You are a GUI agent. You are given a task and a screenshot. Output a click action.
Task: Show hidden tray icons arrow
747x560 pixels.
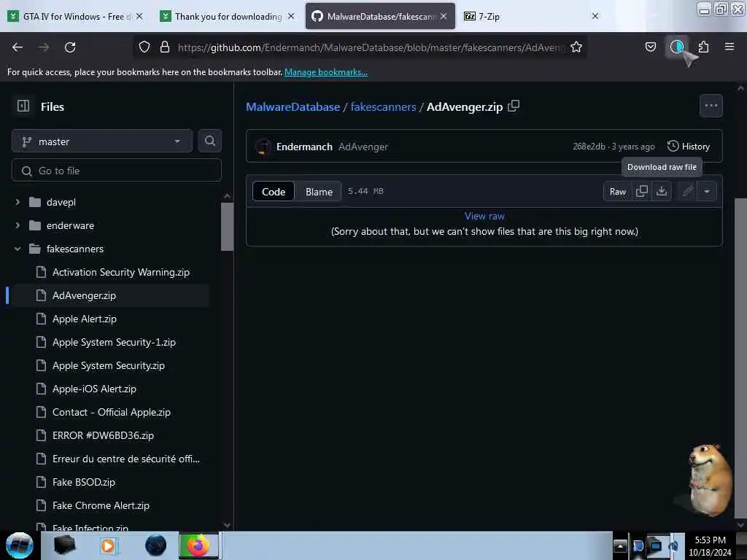pos(620,545)
